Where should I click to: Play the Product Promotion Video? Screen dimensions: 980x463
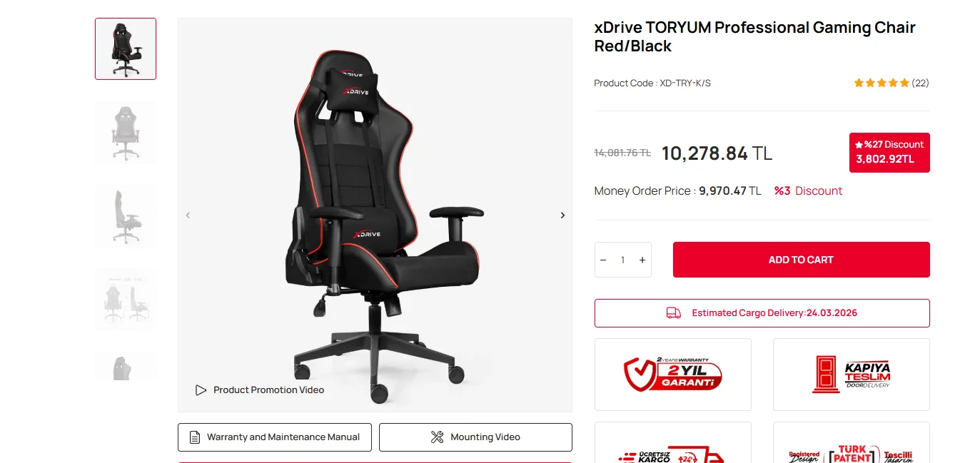(260, 390)
